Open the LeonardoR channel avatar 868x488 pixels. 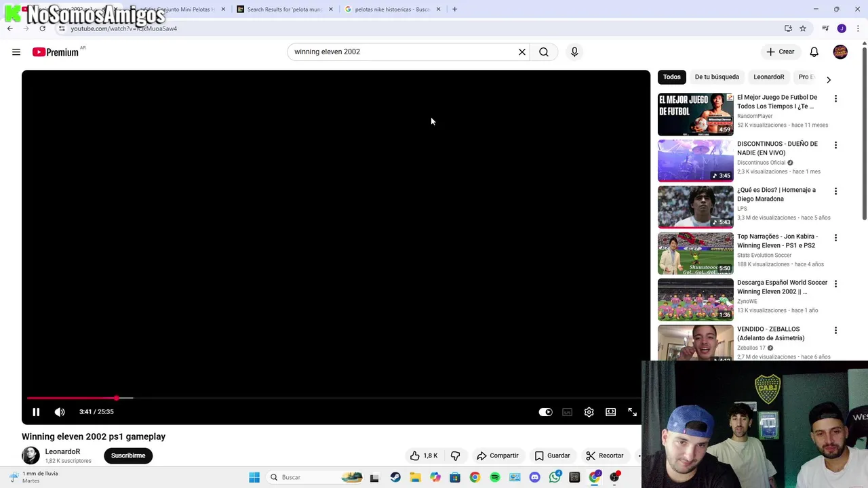[x=31, y=455]
